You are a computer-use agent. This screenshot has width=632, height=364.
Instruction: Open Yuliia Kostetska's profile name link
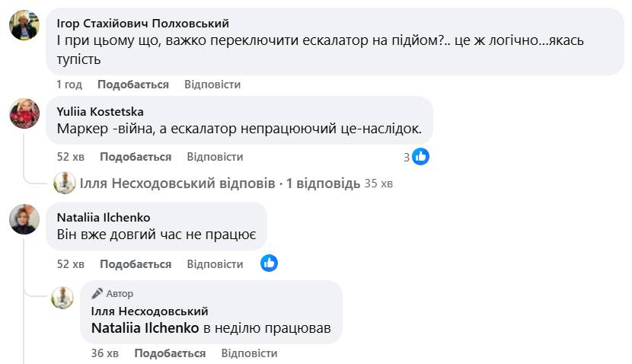coord(100,111)
